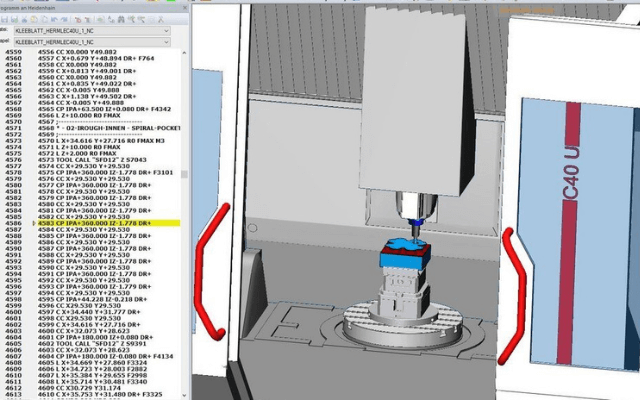The width and height of the screenshot is (640, 400).
Task: Click the code list scroll-up arrow
Action: [183, 54]
